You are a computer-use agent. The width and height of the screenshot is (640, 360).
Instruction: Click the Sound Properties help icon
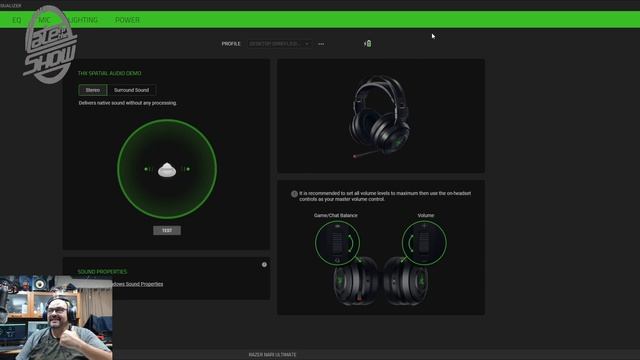[x=264, y=264]
